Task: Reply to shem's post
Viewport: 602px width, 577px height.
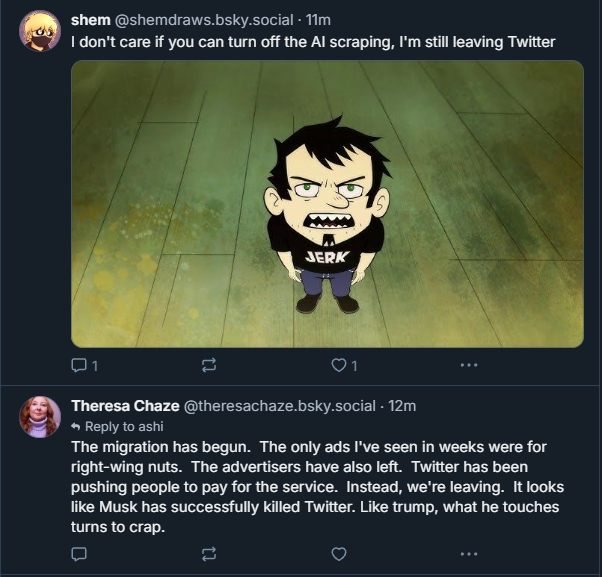Action: tap(79, 366)
